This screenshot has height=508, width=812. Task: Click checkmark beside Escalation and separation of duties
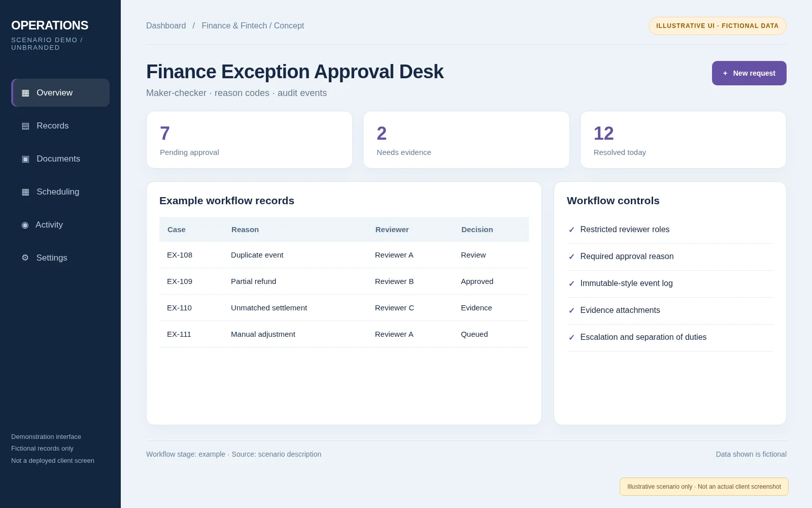pyautogui.click(x=571, y=337)
